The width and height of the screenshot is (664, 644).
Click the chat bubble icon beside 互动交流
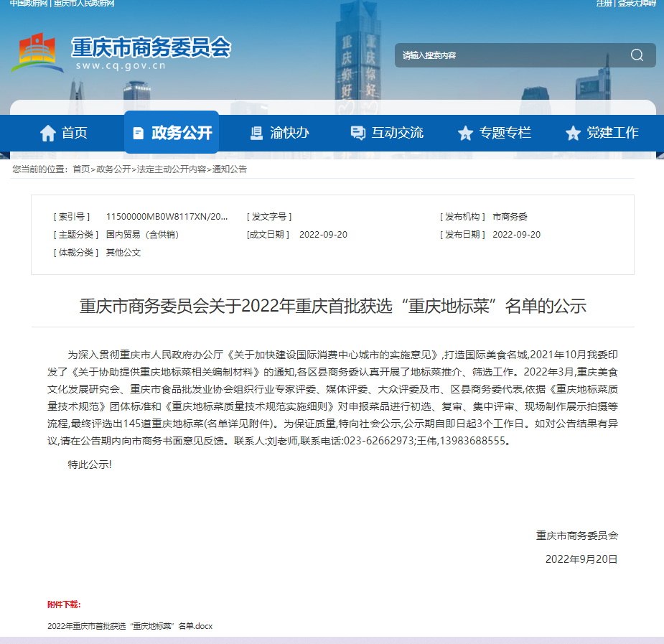pos(357,133)
